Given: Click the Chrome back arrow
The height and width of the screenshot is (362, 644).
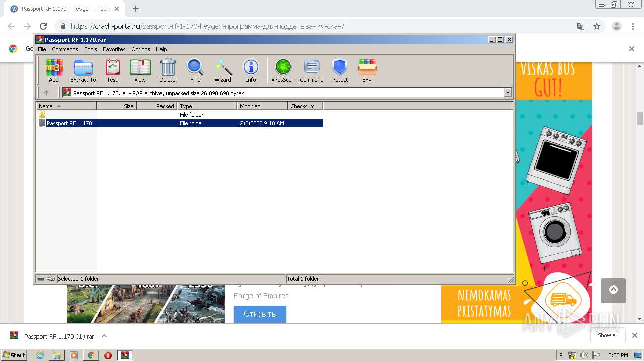Looking at the screenshot, I should tap(11, 26).
